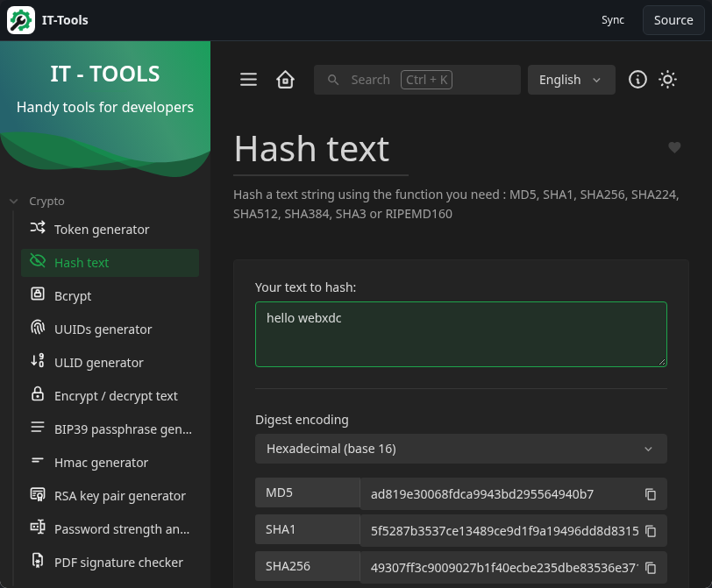Image resolution: width=712 pixels, height=588 pixels.
Task: Click the search magnifier icon
Action: point(333,80)
